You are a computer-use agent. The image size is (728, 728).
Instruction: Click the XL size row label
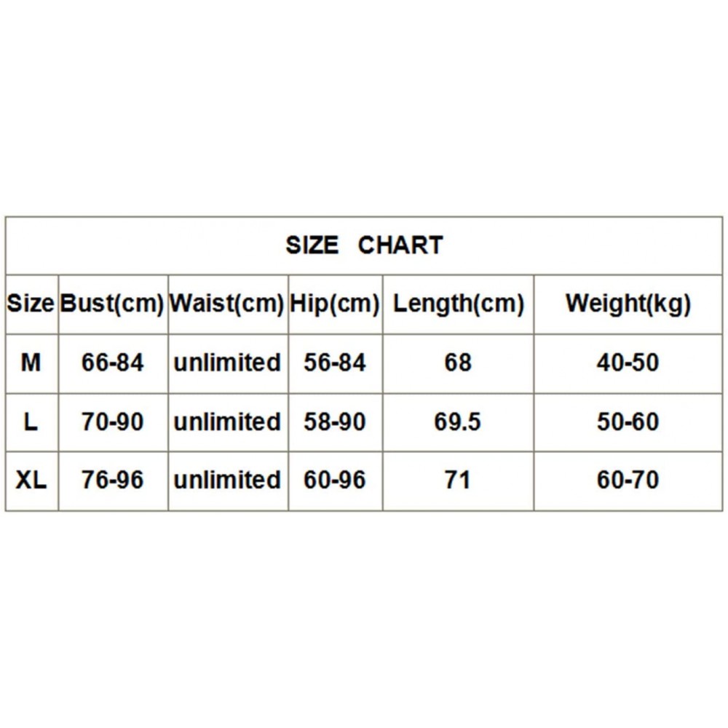(x=31, y=480)
